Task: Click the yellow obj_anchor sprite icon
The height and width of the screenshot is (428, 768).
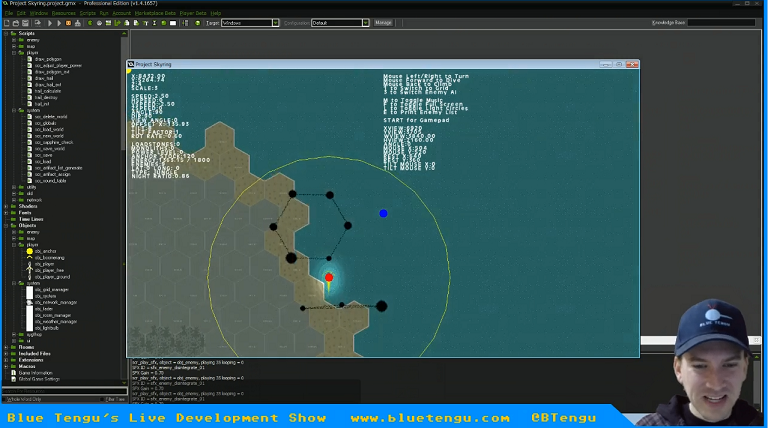Action: click(x=29, y=251)
